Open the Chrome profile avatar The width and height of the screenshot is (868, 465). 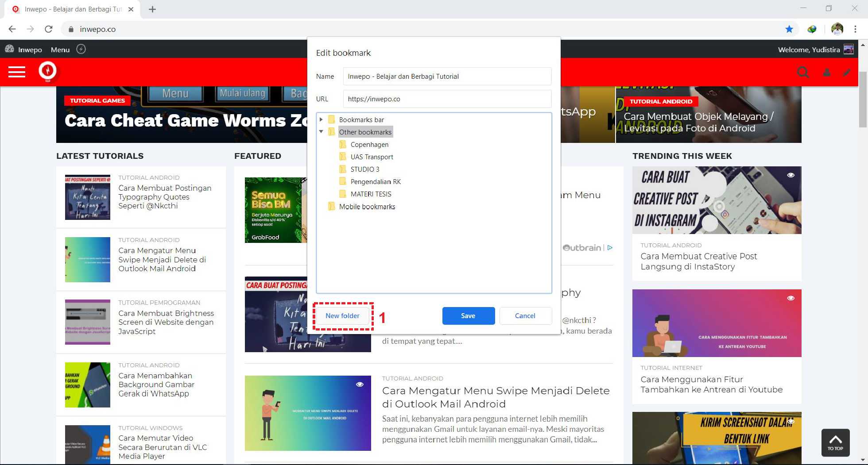[x=837, y=29]
